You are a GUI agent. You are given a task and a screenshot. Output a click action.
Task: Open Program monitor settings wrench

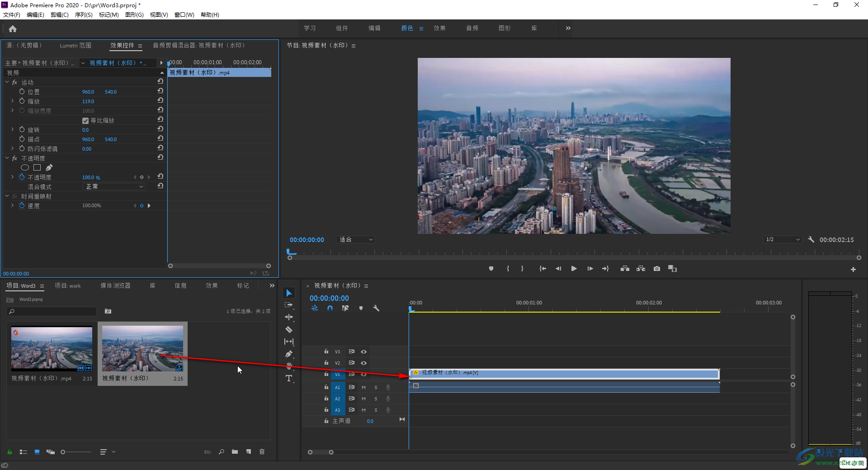click(x=811, y=239)
